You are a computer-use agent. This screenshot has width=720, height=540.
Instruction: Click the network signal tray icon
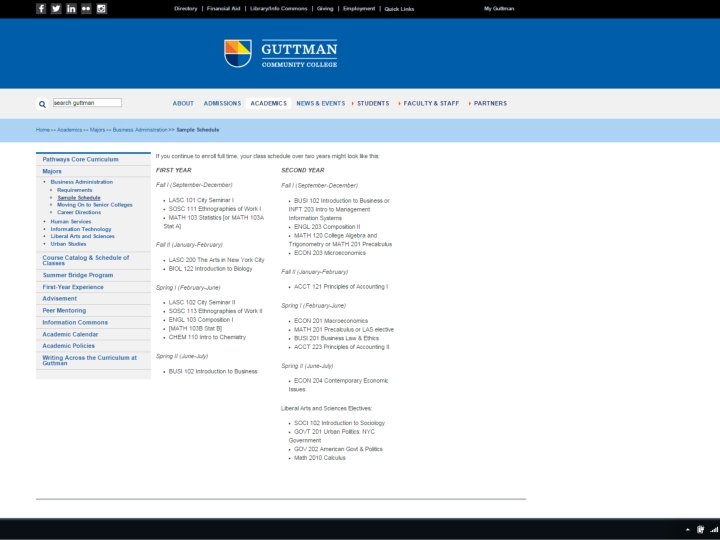point(714,529)
